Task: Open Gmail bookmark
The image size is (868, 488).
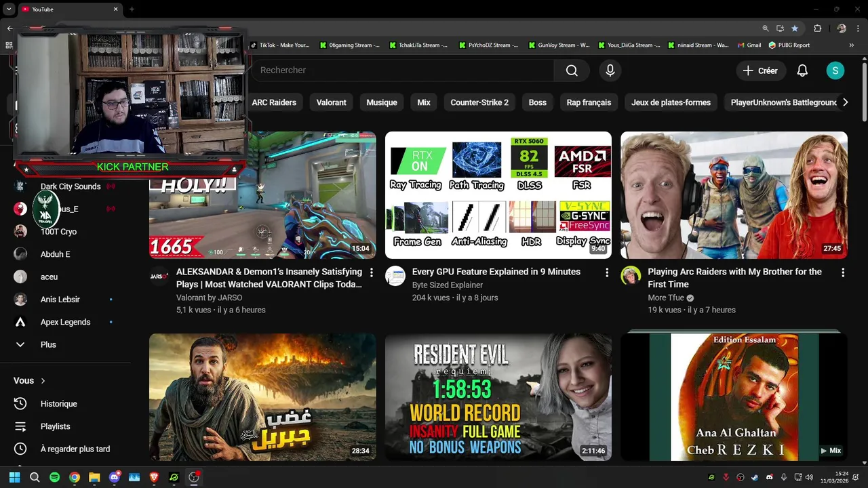Action: (x=748, y=45)
